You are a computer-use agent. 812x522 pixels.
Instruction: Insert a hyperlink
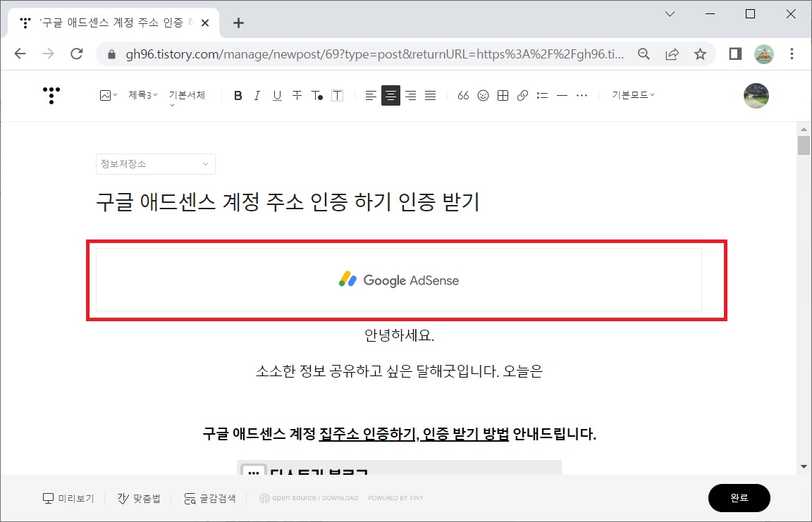click(x=522, y=95)
